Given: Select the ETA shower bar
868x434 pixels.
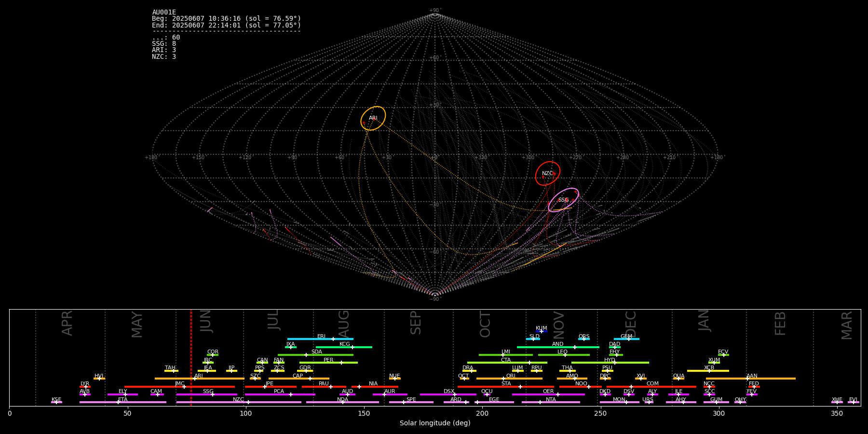Looking at the screenshot, I should (x=123, y=402).
